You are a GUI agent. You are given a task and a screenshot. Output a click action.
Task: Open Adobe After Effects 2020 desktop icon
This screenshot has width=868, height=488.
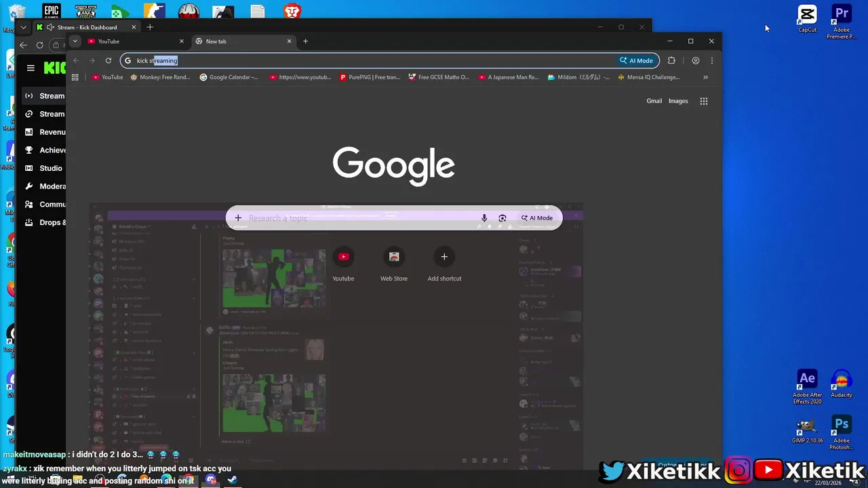pos(807,387)
